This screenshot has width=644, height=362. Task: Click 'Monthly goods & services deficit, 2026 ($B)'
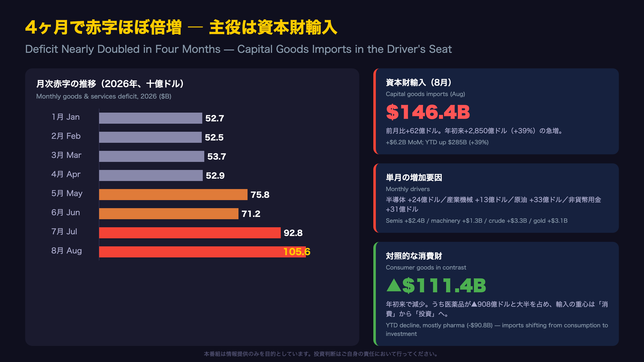[x=104, y=96]
